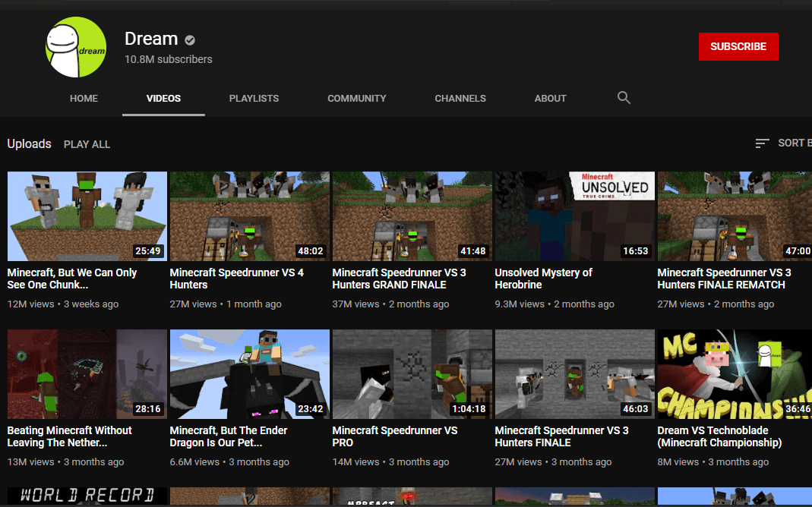
Task: Click the verified checkmark badge next to Dream
Action: click(190, 39)
